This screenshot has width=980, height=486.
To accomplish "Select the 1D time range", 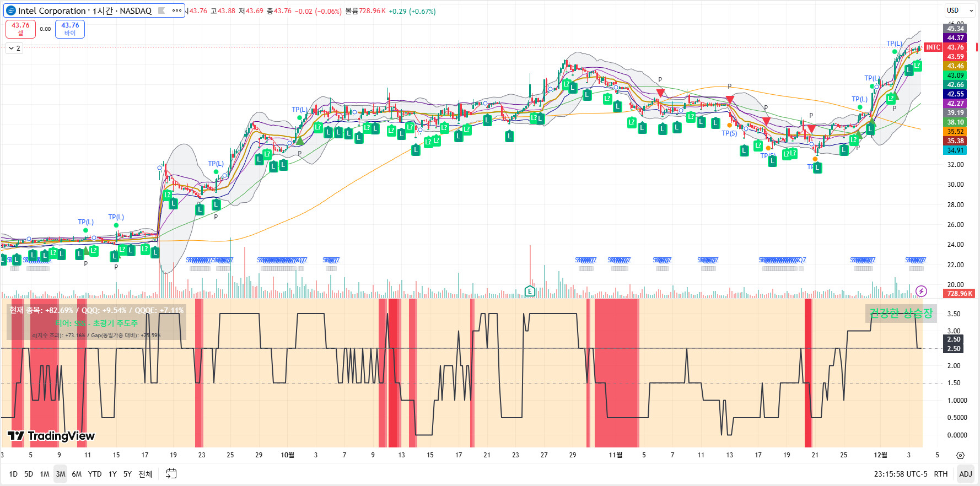I will pos(13,474).
